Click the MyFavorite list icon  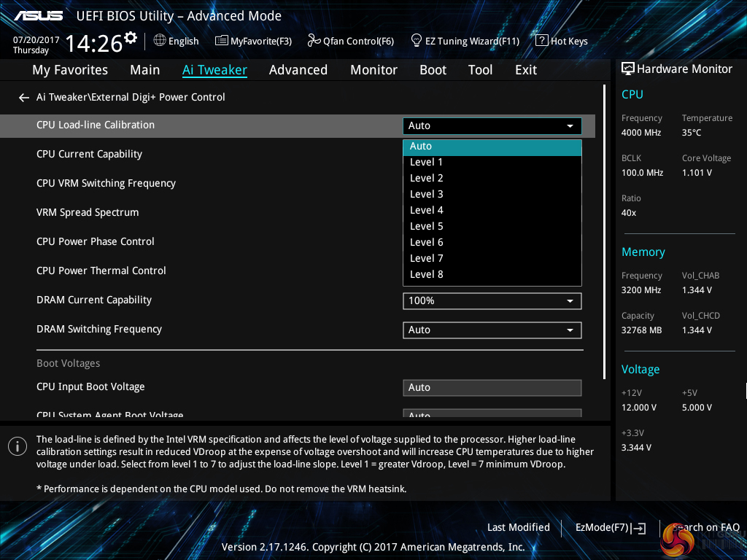(222, 41)
